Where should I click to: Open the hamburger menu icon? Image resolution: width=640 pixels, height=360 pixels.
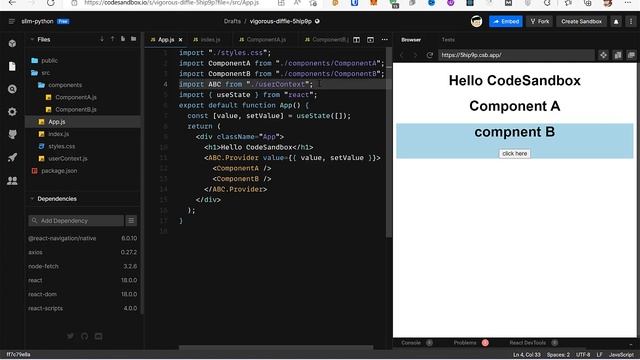[12, 21]
